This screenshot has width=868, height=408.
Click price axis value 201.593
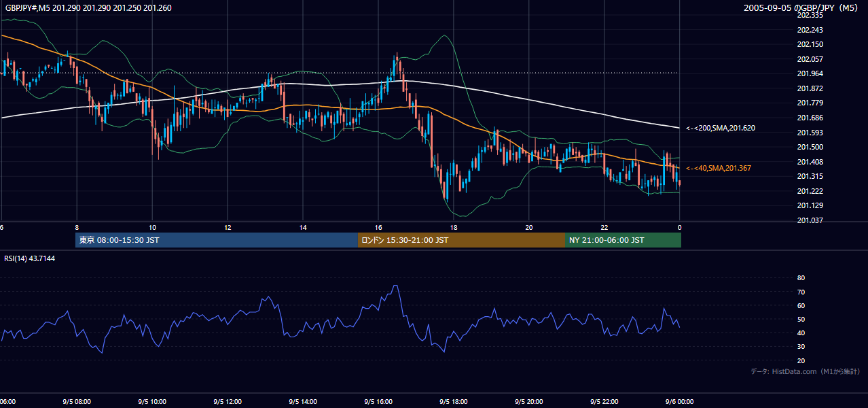coord(810,133)
